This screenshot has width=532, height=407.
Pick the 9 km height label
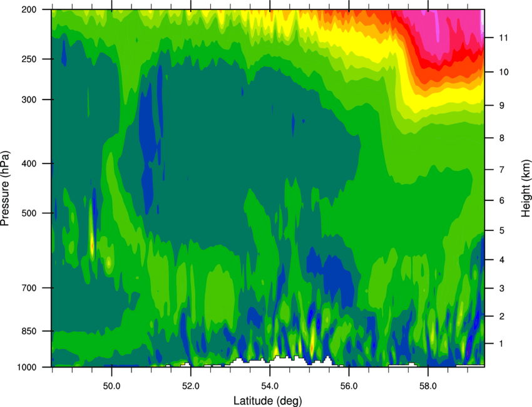point(501,106)
